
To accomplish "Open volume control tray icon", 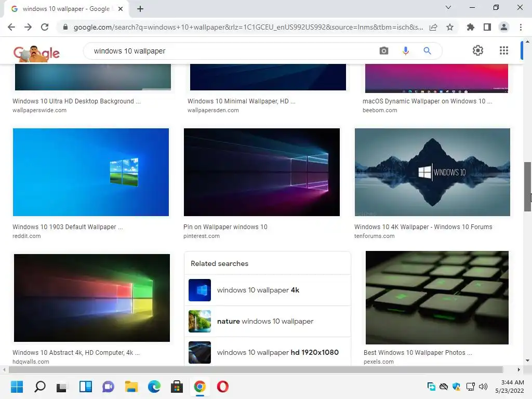I will tap(483, 387).
